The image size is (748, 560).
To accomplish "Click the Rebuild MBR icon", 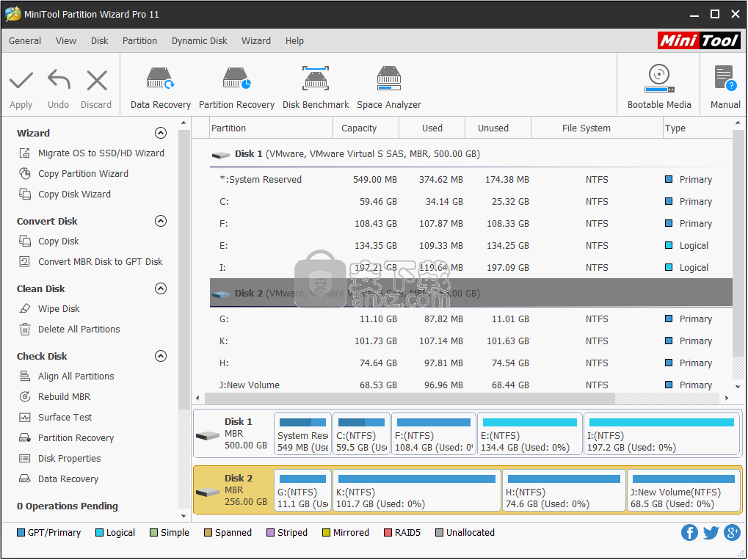I will pyautogui.click(x=25, y=397).
